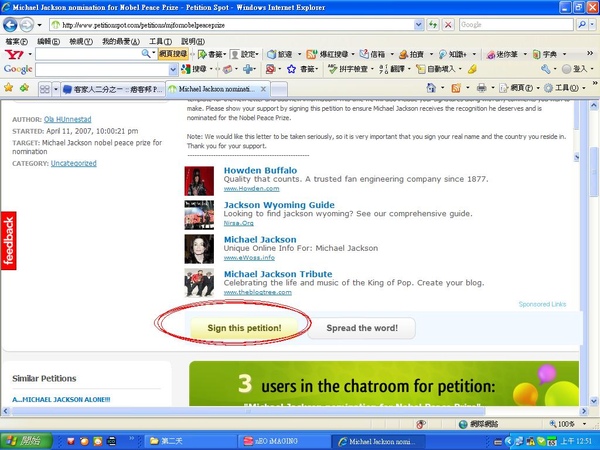This screenshot has height=450, width=600.
Task: Click the Home icon in command bar
Action: click(431, 88)
